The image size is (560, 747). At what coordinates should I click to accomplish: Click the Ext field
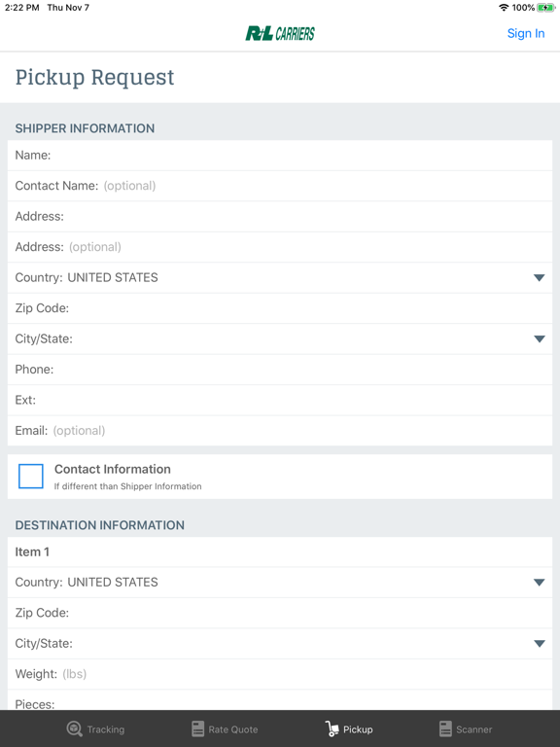(x=280, y=400)
